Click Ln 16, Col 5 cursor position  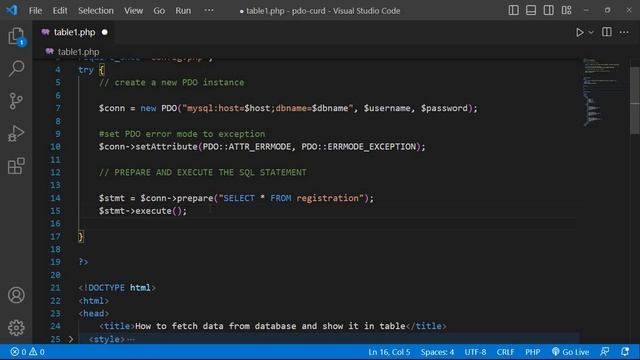(x=389, y=352)
